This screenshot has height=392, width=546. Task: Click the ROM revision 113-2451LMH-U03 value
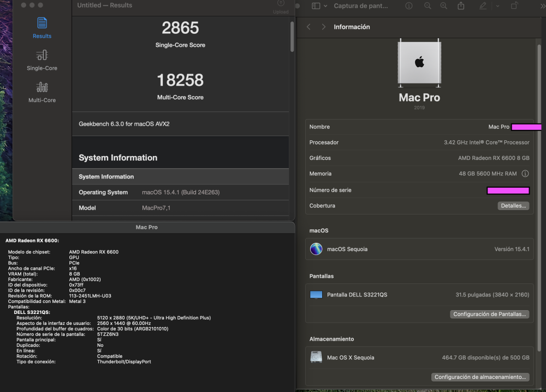click(x=90, y=296)
